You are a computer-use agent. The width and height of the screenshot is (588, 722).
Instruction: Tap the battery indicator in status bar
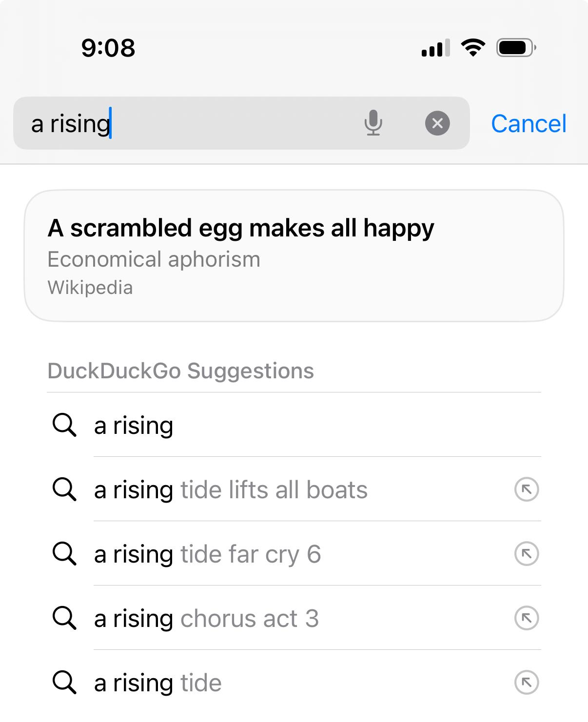(516, 47)
